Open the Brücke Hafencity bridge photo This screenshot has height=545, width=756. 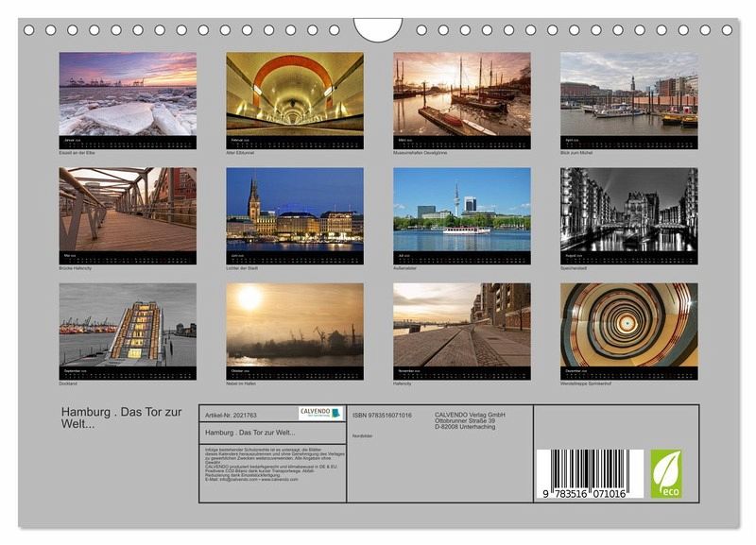pos(128,210)
